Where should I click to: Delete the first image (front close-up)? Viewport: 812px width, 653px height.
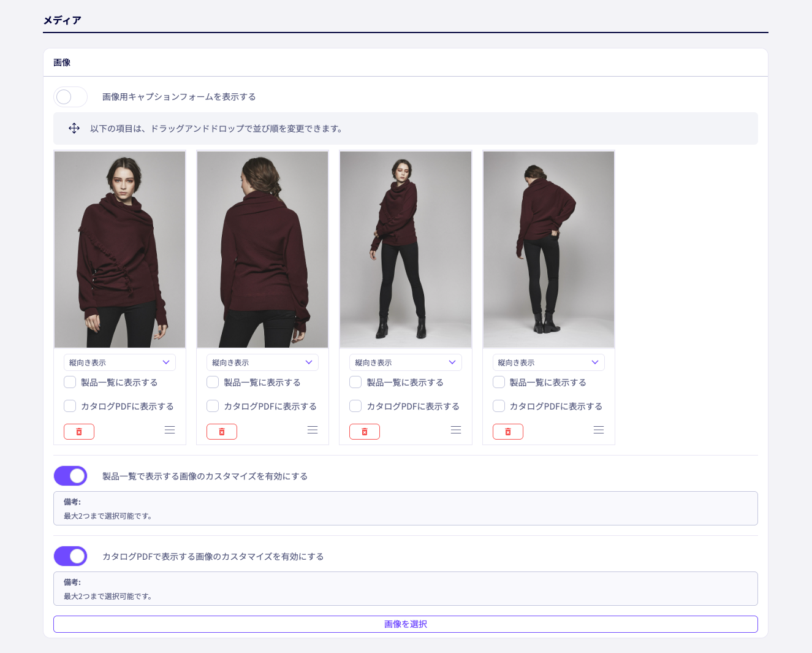click(x=79, y=432)
